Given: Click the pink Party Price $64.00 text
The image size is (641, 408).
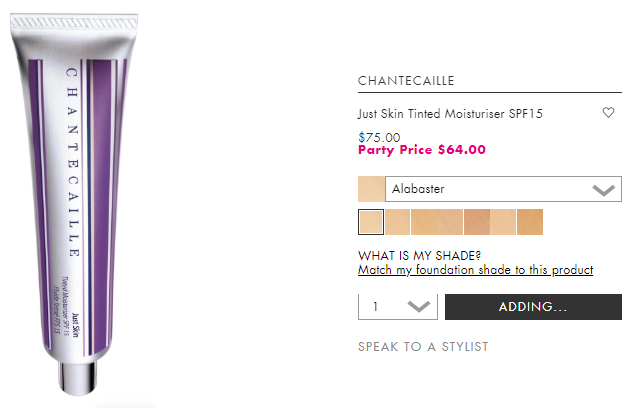Looking at the screenshot, I should (x=421, y=150).
